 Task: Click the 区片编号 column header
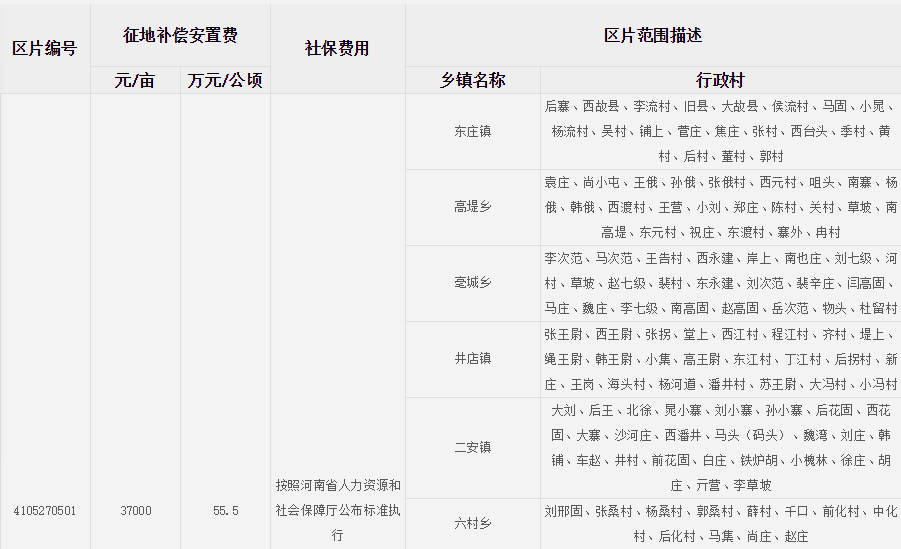45,49
